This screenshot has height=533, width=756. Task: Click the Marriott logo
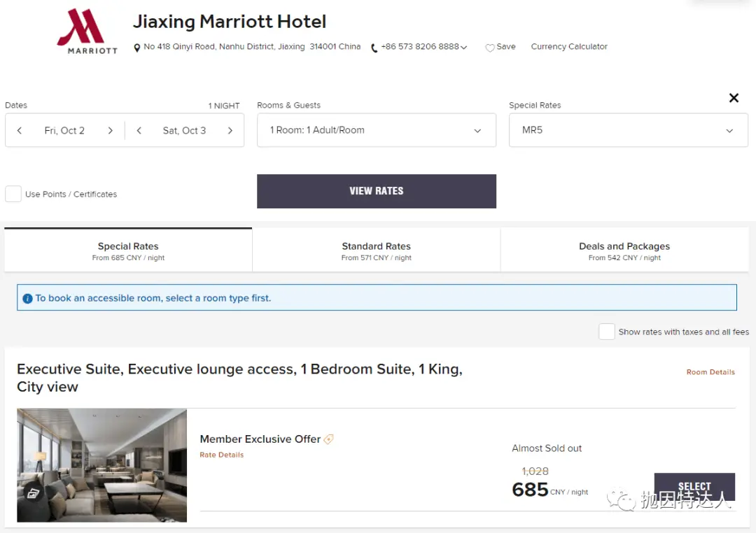click(87, 31)
